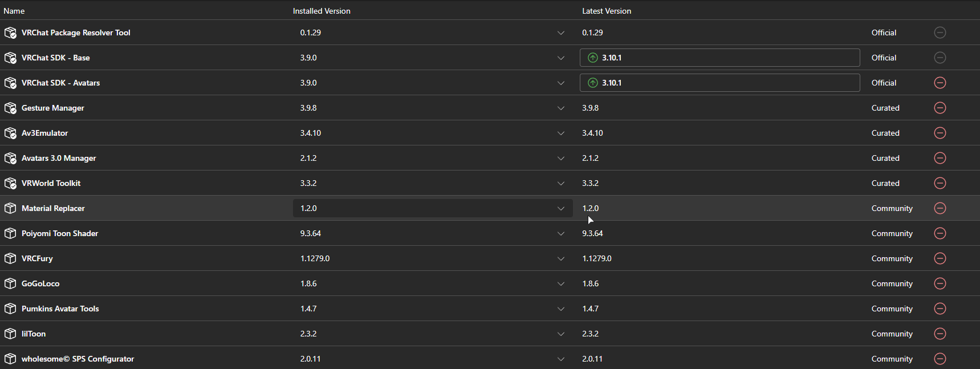980x369 pixels.
Task: Select the wholesome SPS Configurator name
Action: tap(78, 359)
